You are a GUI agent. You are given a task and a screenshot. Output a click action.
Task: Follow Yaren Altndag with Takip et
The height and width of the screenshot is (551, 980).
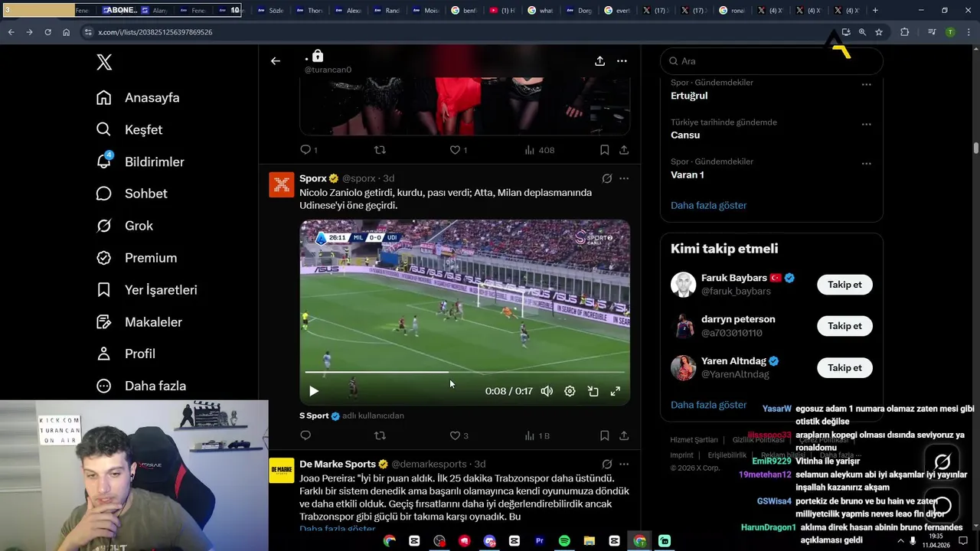click(x=844, y=367)
